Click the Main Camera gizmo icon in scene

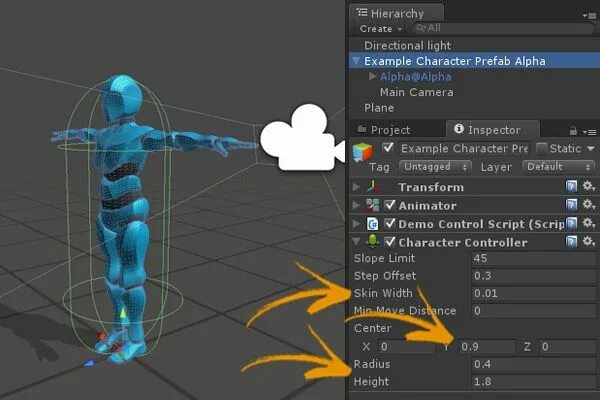tap(302, 138)
